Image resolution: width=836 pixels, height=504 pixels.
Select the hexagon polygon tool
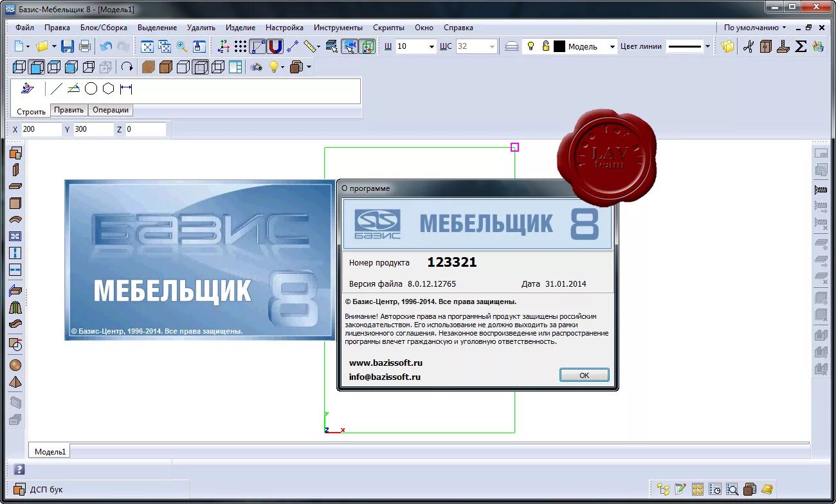click(x=109, y=89)
